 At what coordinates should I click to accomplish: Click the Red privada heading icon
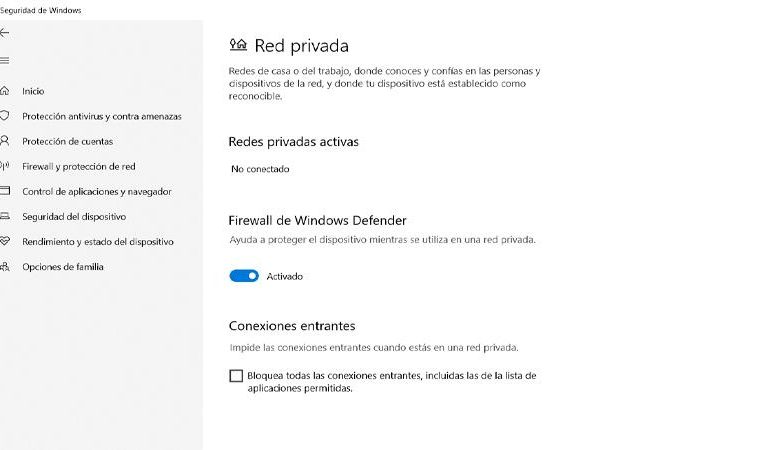(238, 45)
